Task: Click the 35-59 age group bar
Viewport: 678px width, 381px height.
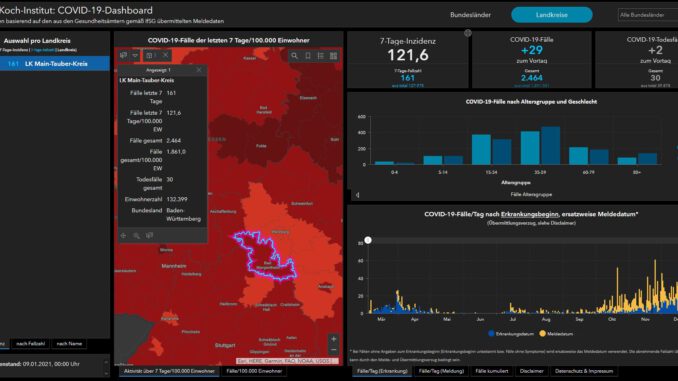Action: pyautogui.click(x=540, y=146)
